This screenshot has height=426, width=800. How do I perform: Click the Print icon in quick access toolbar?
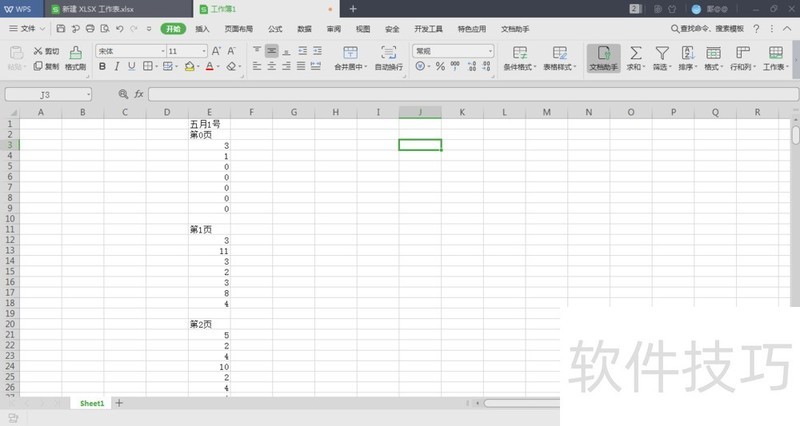(90, 29)
